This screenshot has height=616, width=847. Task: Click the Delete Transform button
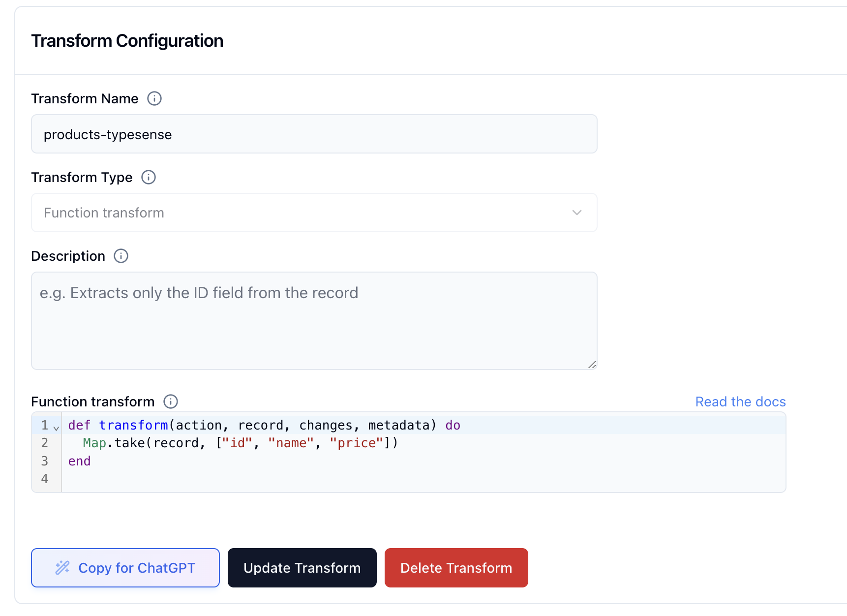pyautogui.click(x=456, y=567)
